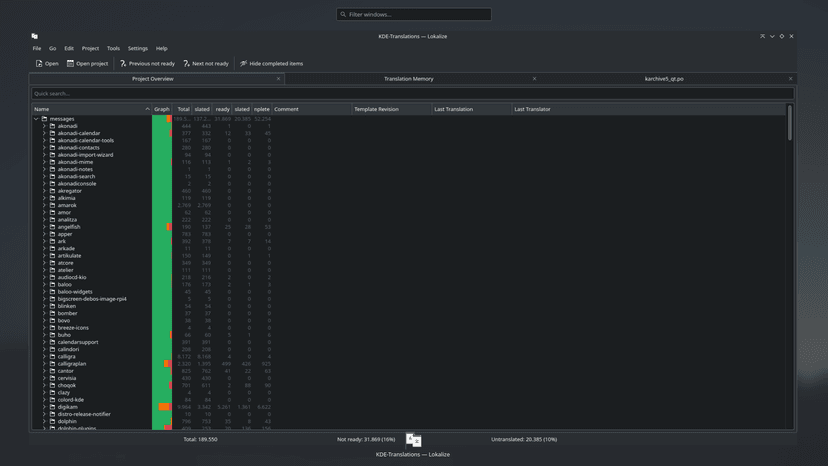Image resolution: width=828 pixels, height=466 pixels.
Task: Click the digikam folder icon
Action: coord(53,407)
